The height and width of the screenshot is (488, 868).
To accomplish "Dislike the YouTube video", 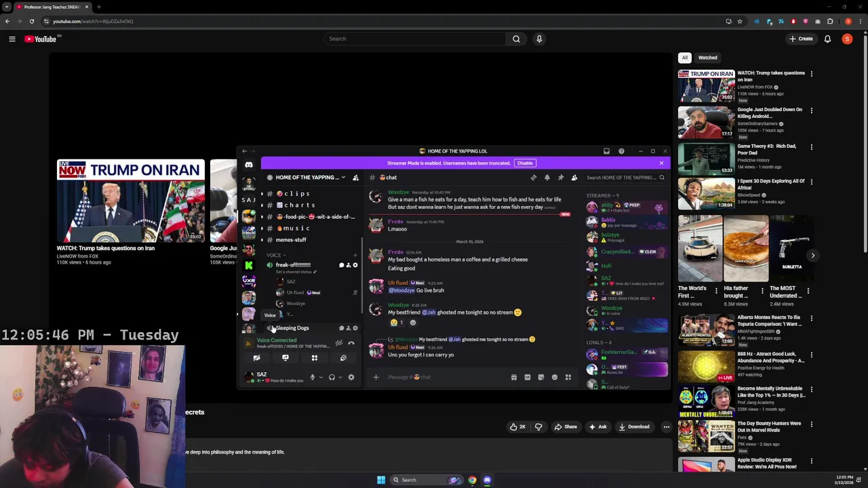I will coord(538,427).
